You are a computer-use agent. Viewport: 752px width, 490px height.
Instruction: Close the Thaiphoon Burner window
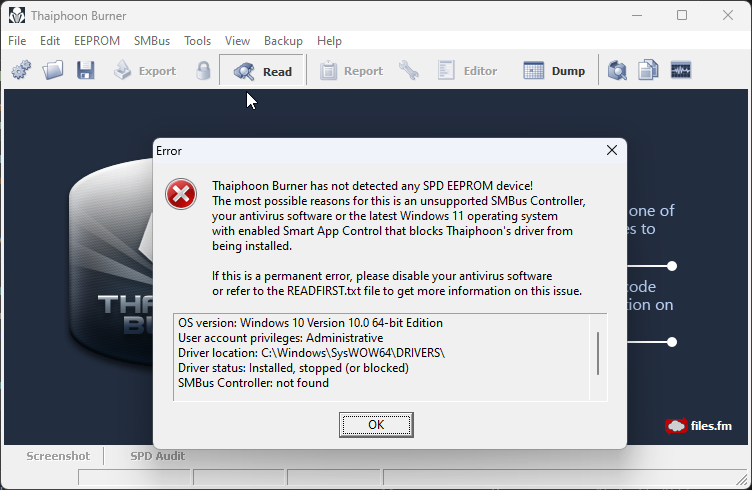coord(728,15)
